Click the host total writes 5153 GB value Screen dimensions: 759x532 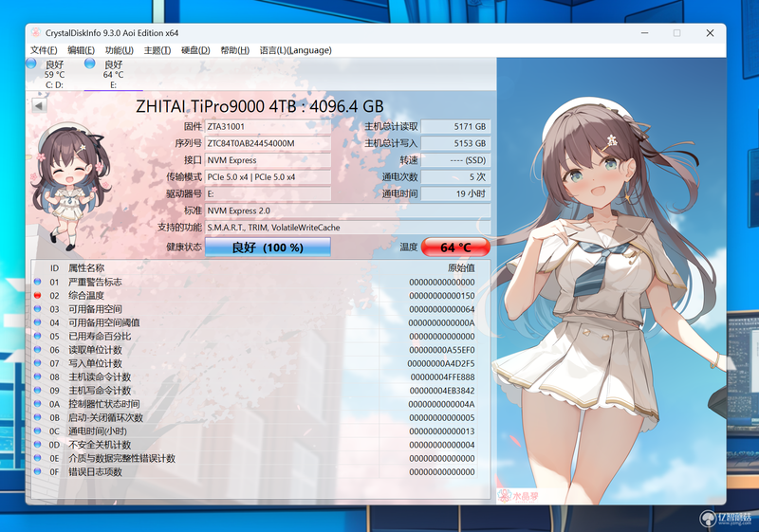(x=455, y=143)
